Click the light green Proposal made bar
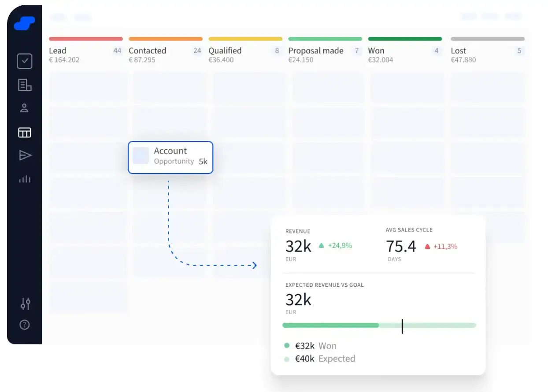The image size is (548, 392). point(325,39)
